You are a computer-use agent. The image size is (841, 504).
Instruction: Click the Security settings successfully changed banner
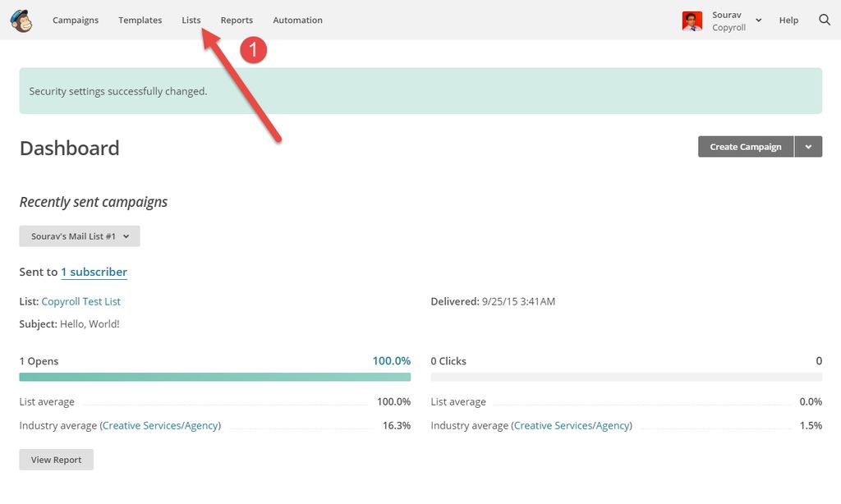420,90
